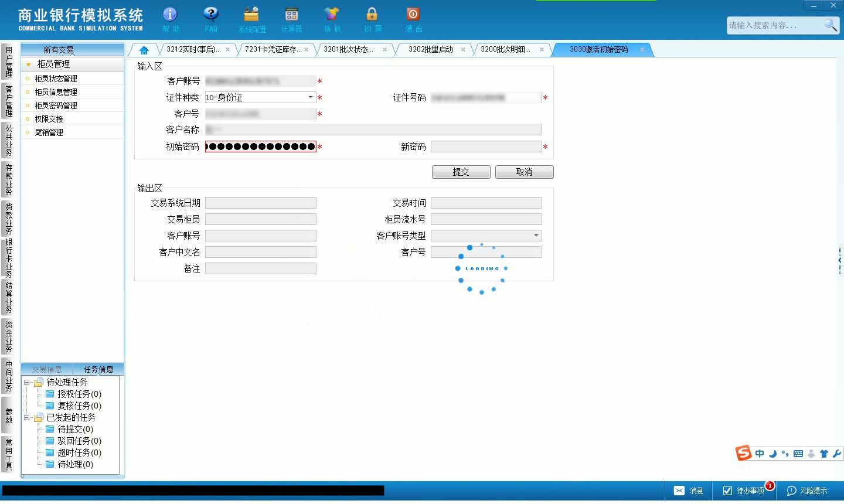Image resolution: width=844 pixels, height=504 pixels.
Task: Close the 3201批次状态 tab
Action: [385, 50]
